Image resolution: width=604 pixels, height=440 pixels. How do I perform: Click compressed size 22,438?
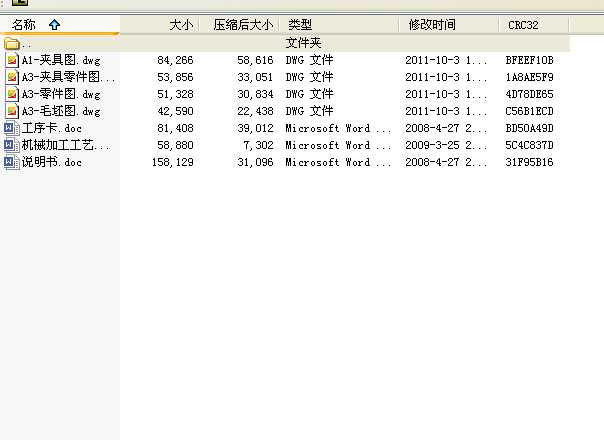pos(255,111)
